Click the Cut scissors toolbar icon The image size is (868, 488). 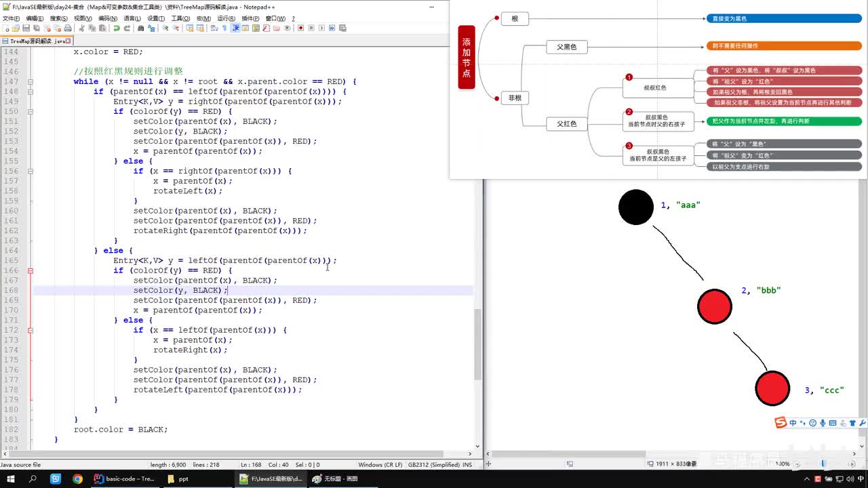coord(81,28)
